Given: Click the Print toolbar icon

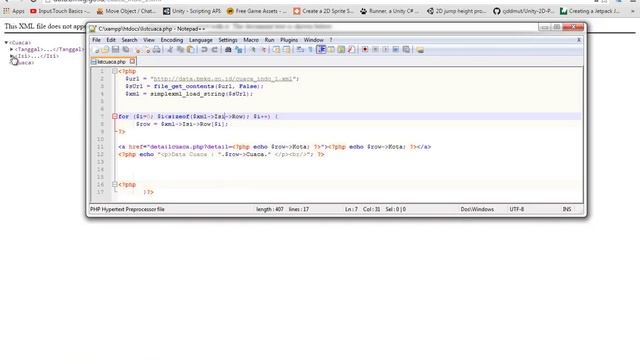Looking at the screenshot, I should pos(157,50).
